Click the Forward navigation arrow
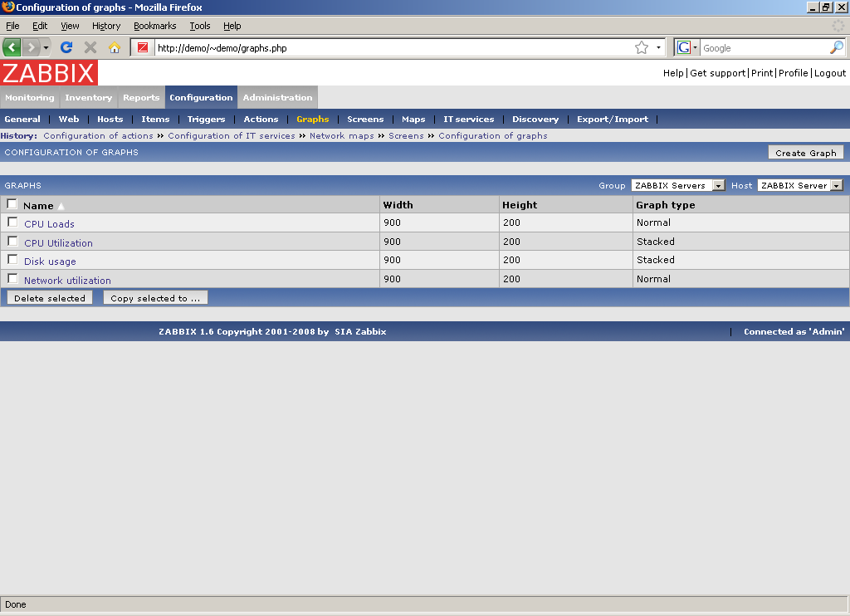The height and width of the screenshot is (616, 850). 31,47
